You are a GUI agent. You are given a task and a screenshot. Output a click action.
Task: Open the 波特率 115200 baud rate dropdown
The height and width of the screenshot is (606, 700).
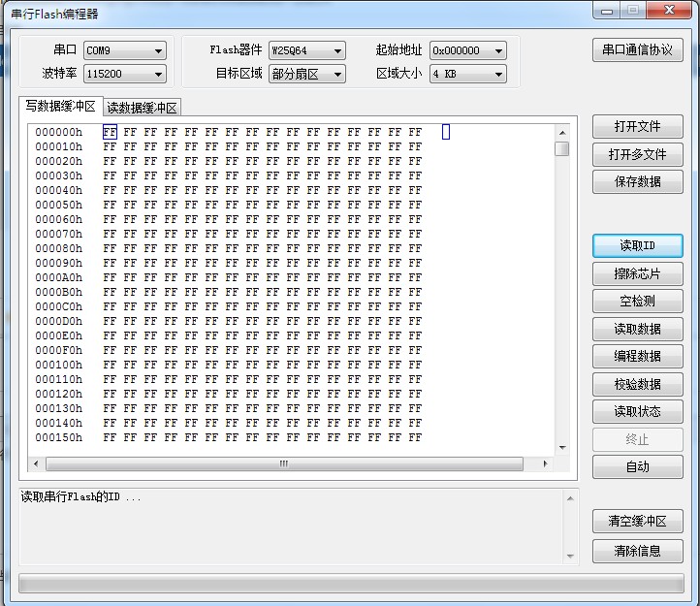[124, 74]
